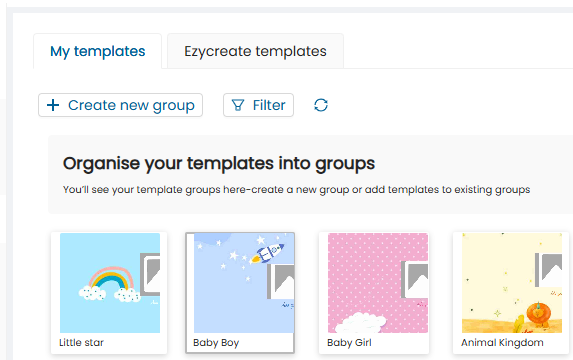This screenshot has height=360, width=573.
Task: Click the plus icon for new group
Action: (x=53, y=105)
